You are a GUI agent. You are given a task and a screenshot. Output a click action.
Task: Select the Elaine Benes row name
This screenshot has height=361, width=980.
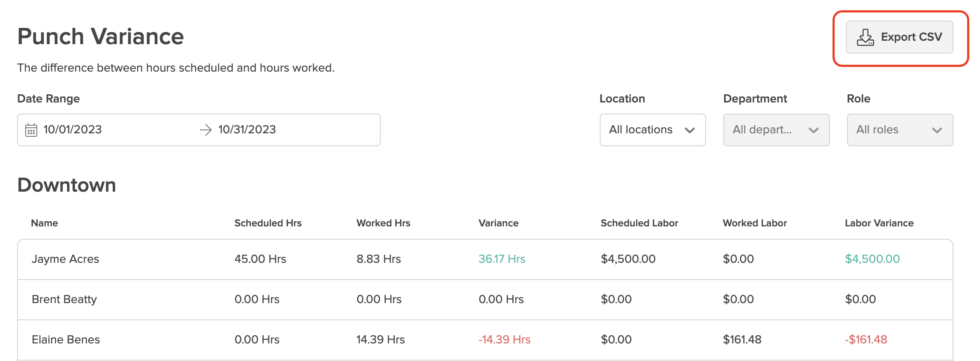coord(66,340)
